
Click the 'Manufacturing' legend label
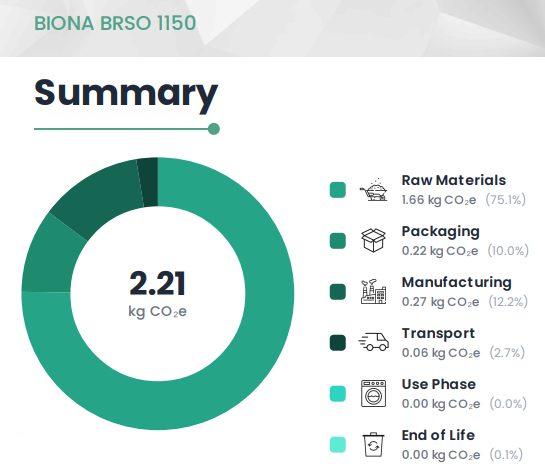click(x=457, y=282)
